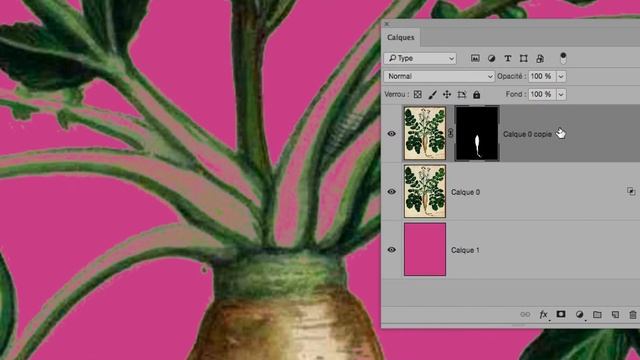Lock layer position with move icon
The width and height of the screenshot is (640, 360).
point(447,94)
